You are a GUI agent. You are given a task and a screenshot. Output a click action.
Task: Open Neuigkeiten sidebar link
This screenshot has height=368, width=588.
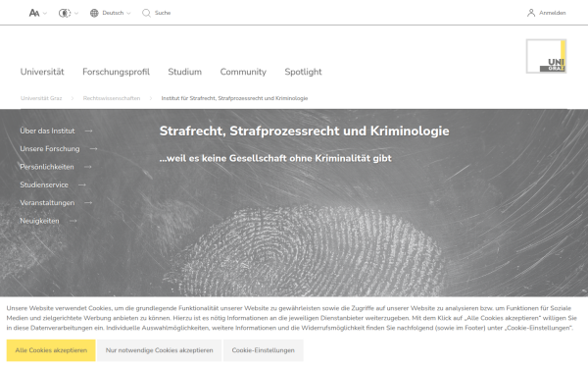click(x=39, y=221)
